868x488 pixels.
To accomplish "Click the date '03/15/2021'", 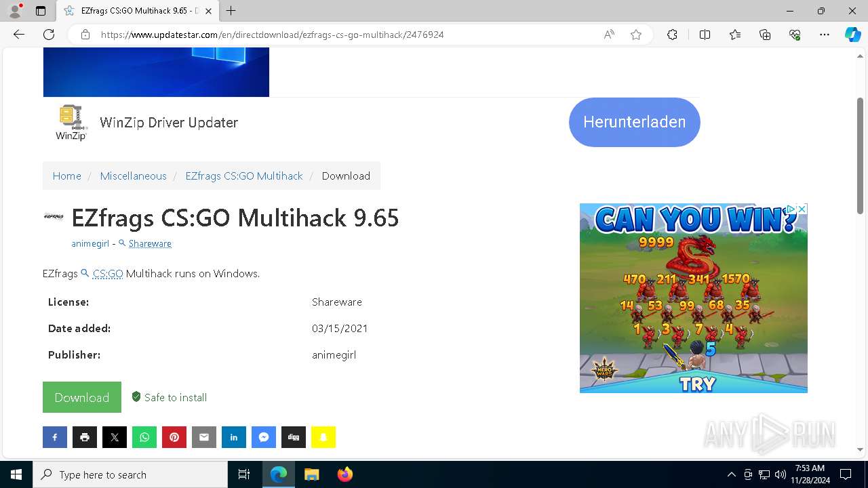I will tap(340, 329).
